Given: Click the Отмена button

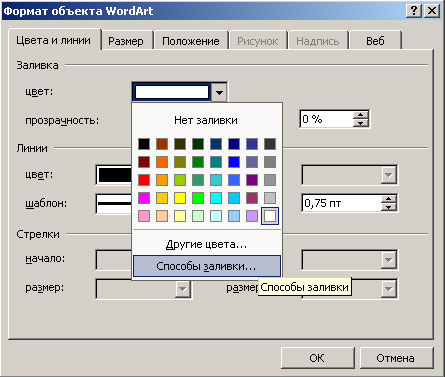Looking at the screenshot, I should pos(396,358).
